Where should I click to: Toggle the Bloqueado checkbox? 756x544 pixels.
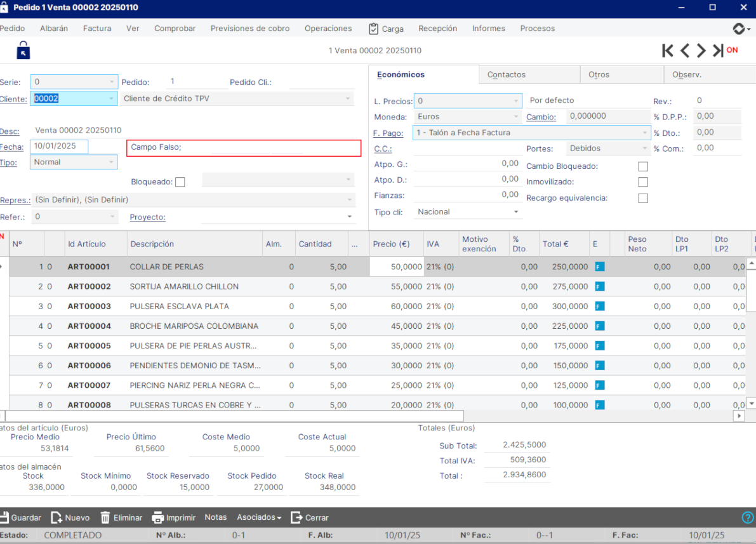point(180,182)
